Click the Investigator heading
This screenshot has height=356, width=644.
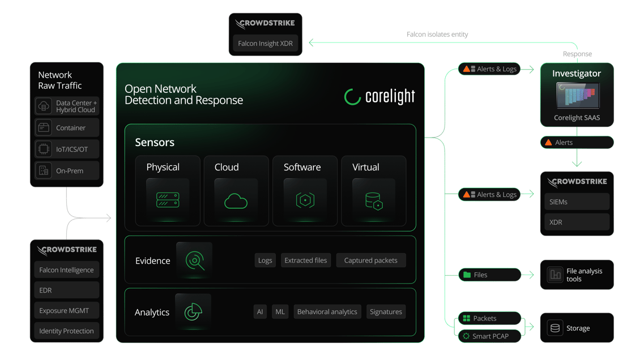point(577,74)
